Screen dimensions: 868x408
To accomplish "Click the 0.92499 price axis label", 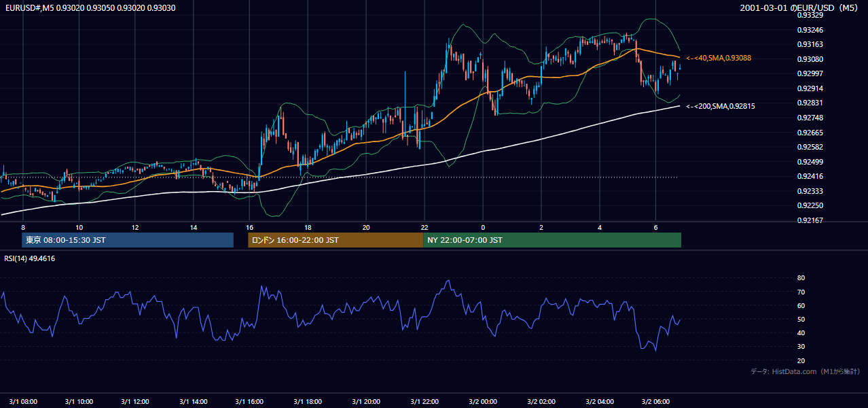I will tap(810, 162).
